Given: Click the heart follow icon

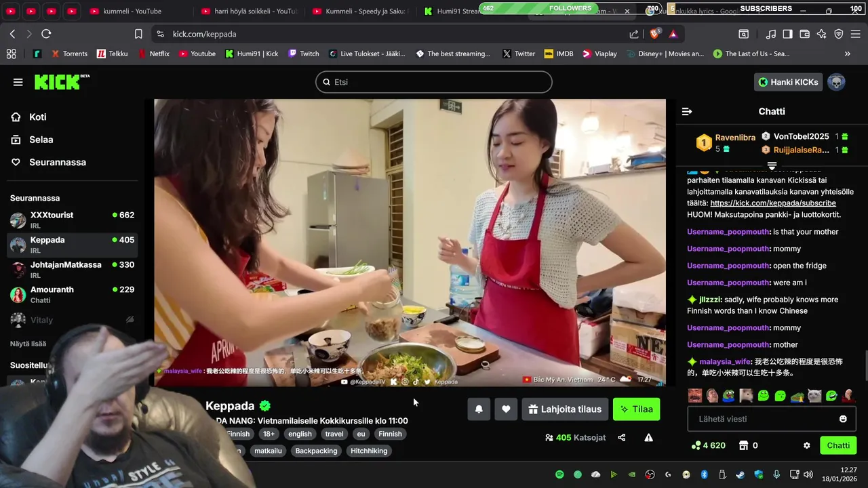Looking at the screenshot, I should coord(506,409).
